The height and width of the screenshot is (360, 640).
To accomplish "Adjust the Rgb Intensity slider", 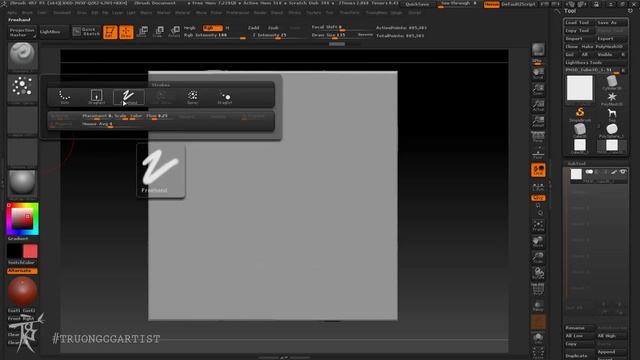I will coord(214,36).
